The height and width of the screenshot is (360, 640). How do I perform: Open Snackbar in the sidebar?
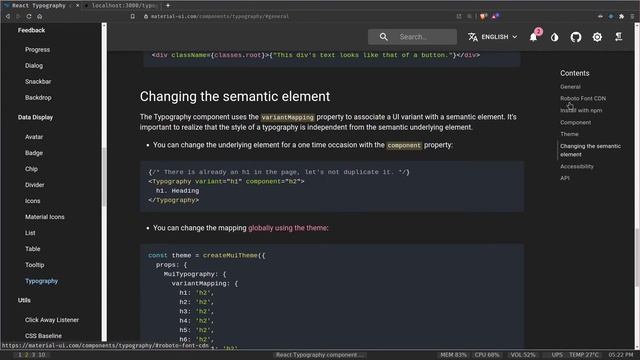(x=38, y=81)
